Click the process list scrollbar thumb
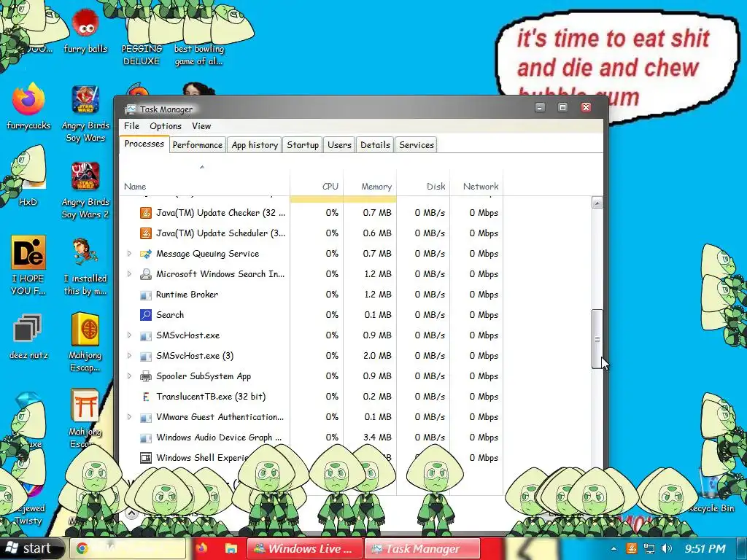747x560 pixels. pyautogui.click(x=597, y=339)
